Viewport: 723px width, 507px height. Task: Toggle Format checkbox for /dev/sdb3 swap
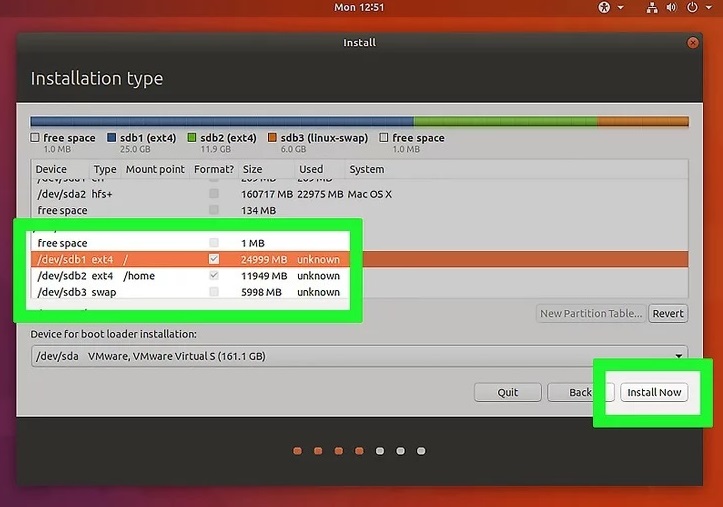coord(213,292)
